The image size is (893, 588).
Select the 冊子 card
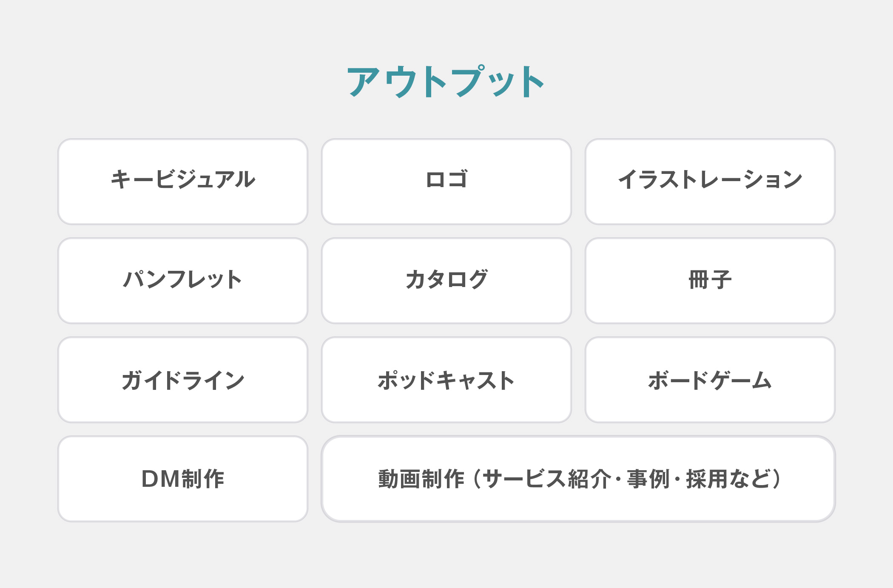(710, 281)
